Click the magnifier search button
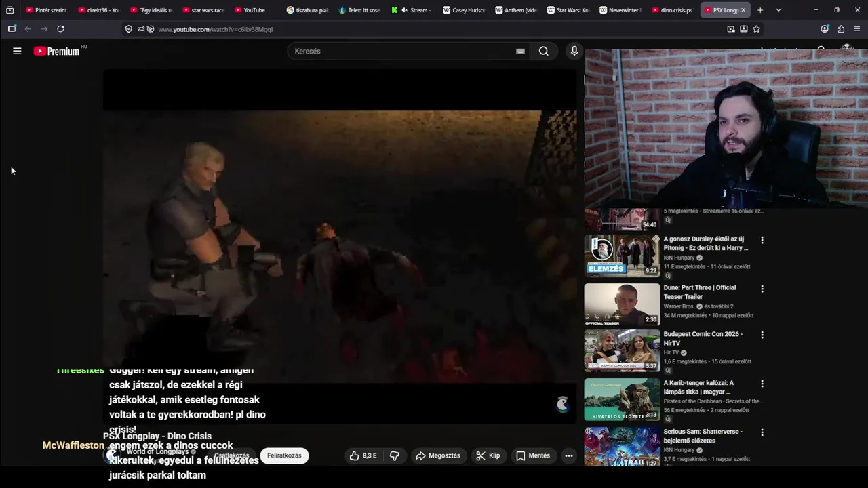 [x=544, y=51]
